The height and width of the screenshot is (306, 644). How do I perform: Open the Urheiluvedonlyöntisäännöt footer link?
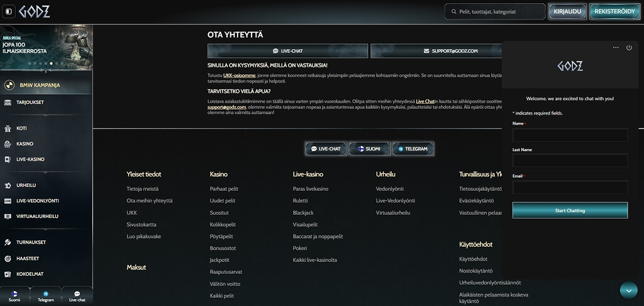(x=490, y=283)
